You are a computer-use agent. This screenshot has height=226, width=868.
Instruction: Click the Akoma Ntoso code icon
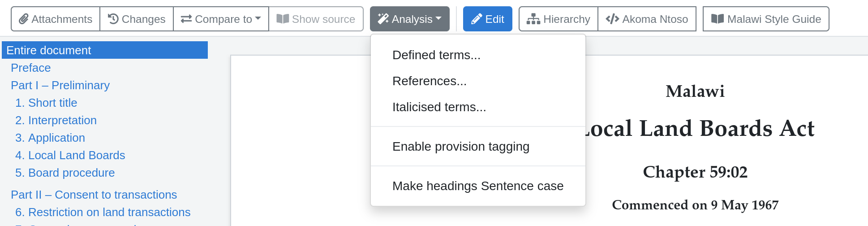(x=612, y=19)
